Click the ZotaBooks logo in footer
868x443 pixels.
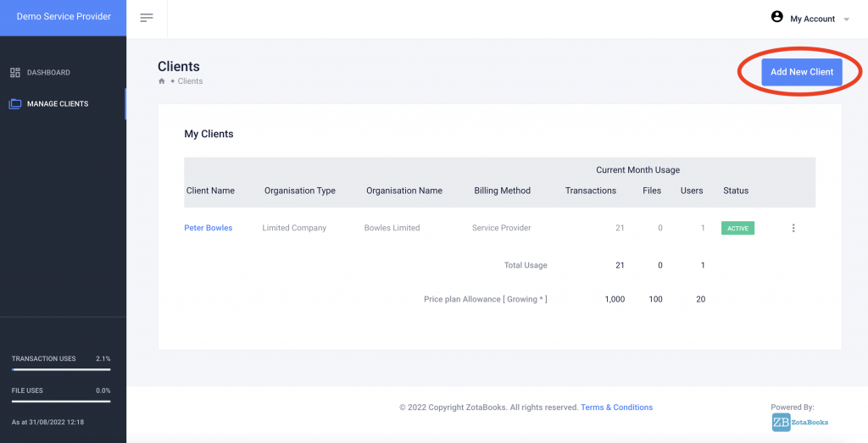pos(800,422)
